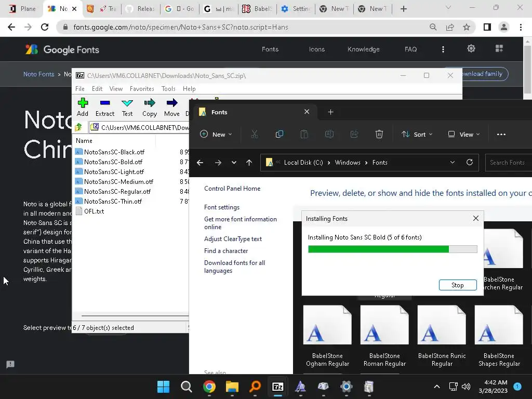Click the Copy icon in Fonts Explorer toolbar
532x399 pixels.
[279, 135]
